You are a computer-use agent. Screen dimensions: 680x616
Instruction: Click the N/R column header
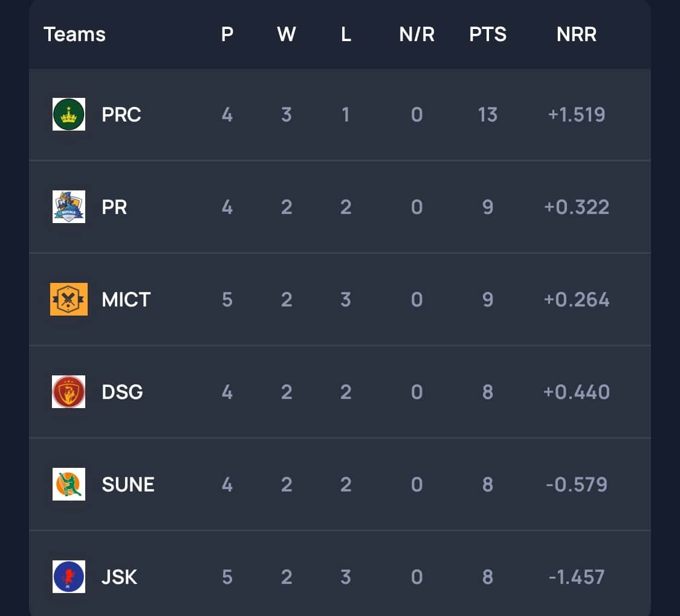[416, 34]
